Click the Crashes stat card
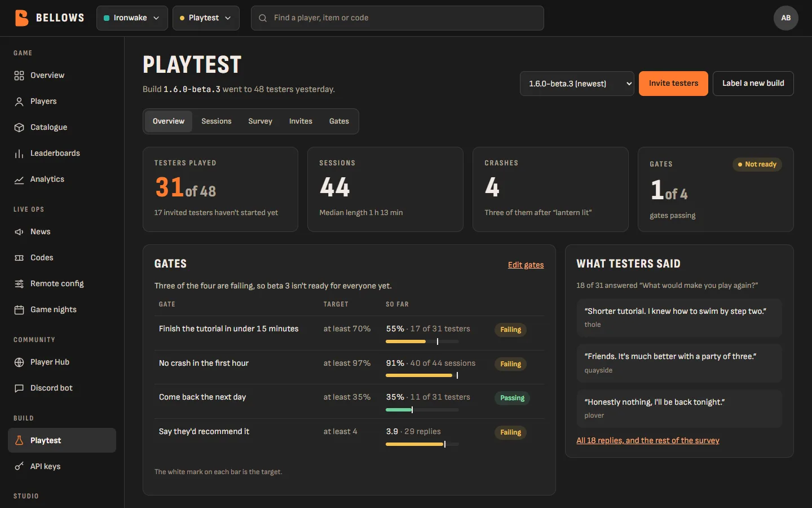 (x=550, y=190)
